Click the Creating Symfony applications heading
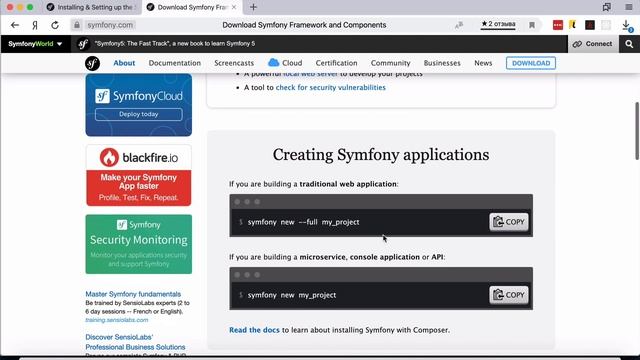This screenshot has height=360, width=640. tap(381, 155)
